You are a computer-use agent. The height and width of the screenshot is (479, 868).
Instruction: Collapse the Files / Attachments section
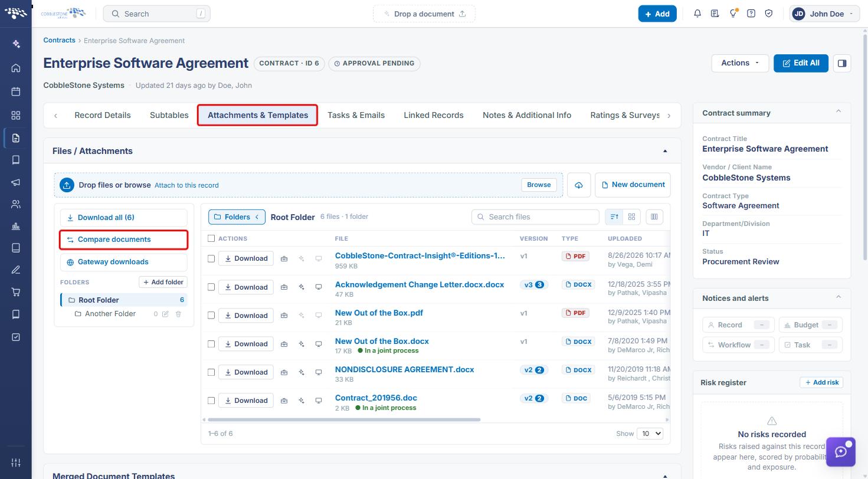point(665,151)
